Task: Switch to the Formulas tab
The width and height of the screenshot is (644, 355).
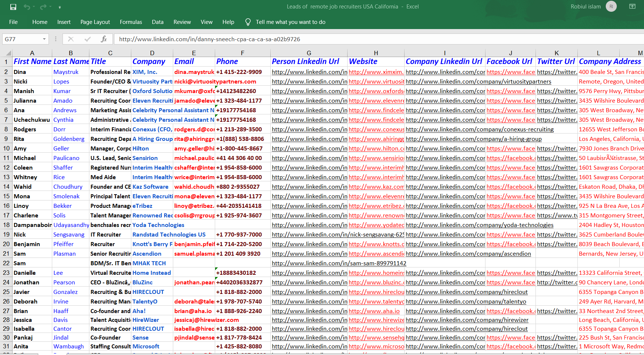Action: pyautogui.click(x=131, y=22)
